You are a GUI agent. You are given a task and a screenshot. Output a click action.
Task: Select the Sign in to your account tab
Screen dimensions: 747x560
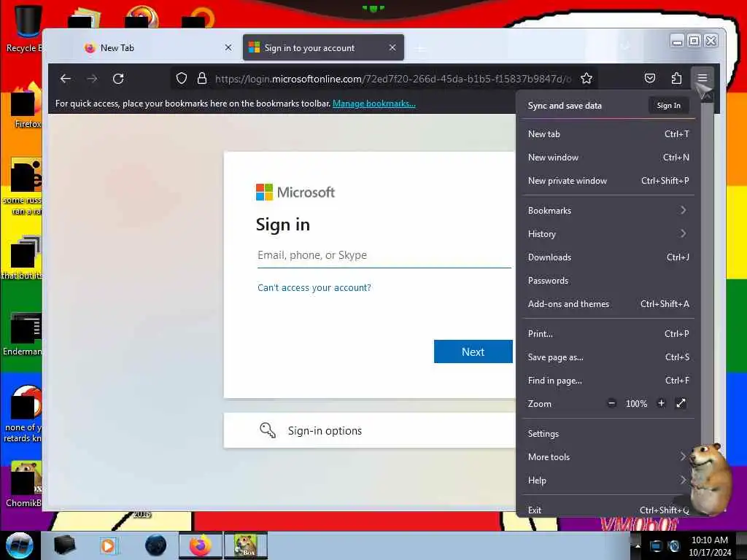(x=323, y=47)
